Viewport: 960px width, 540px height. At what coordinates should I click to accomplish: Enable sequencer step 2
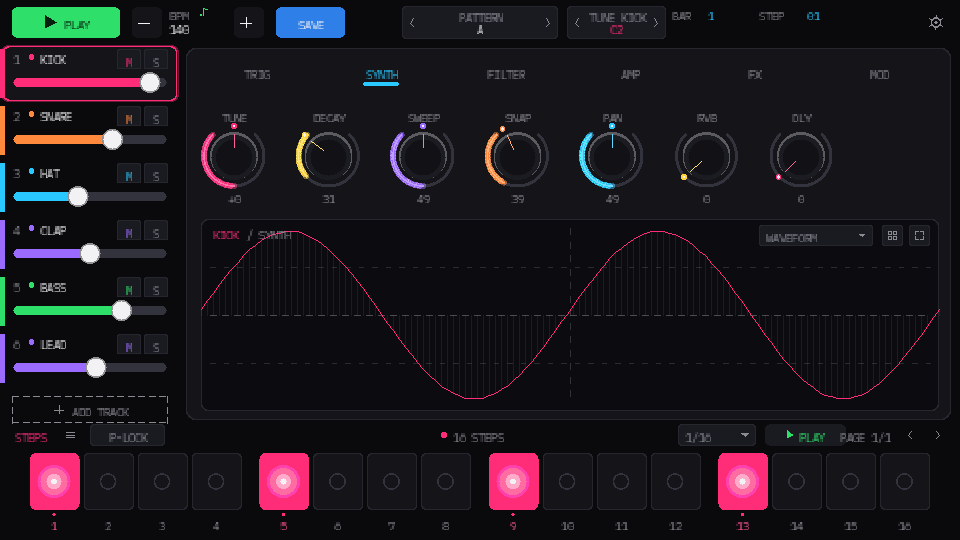(108, 482)
